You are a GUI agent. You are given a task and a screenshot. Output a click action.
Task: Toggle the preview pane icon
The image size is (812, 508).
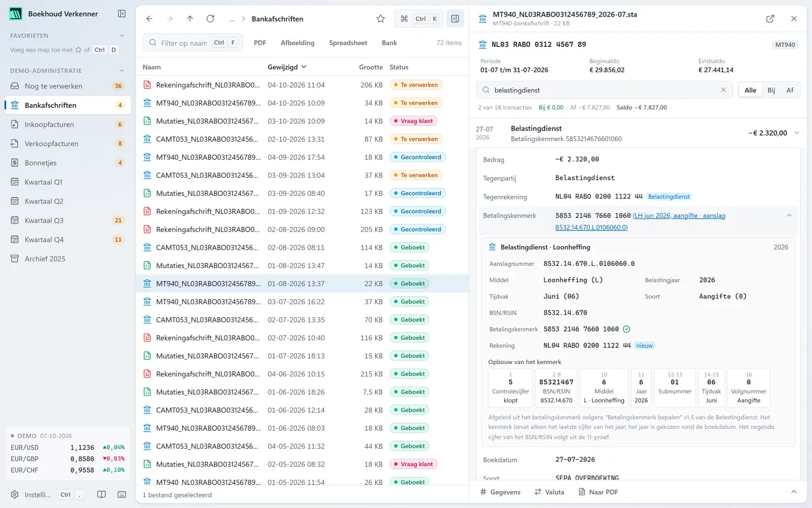455,19
